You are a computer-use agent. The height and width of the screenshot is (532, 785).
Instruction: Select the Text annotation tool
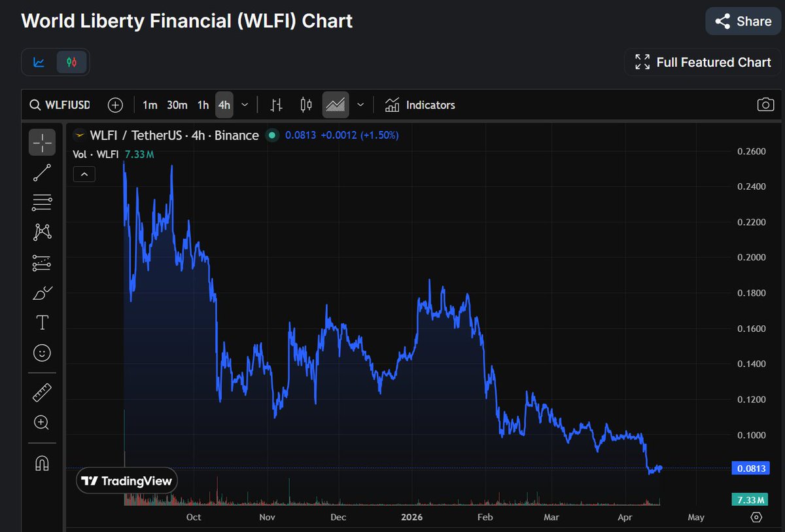[42, 323]
